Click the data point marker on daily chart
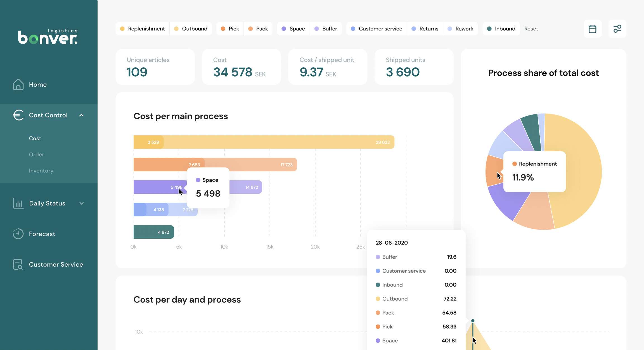This screenshot has height=350, width=644. point(473,321)
